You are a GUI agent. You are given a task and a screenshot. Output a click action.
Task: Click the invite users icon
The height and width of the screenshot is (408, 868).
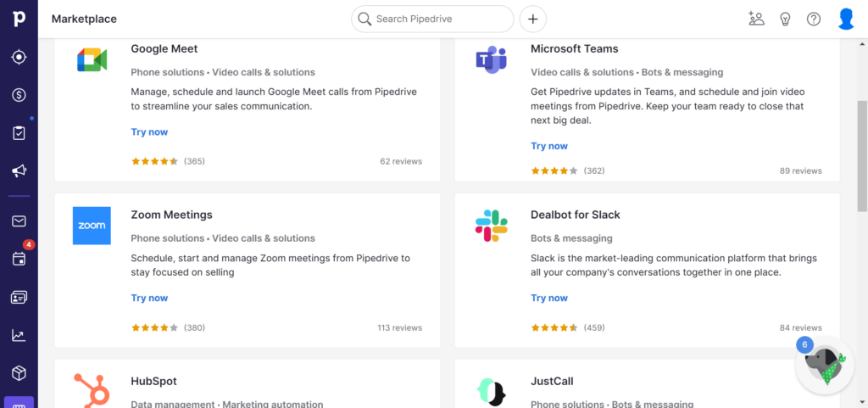pos(756,19)
